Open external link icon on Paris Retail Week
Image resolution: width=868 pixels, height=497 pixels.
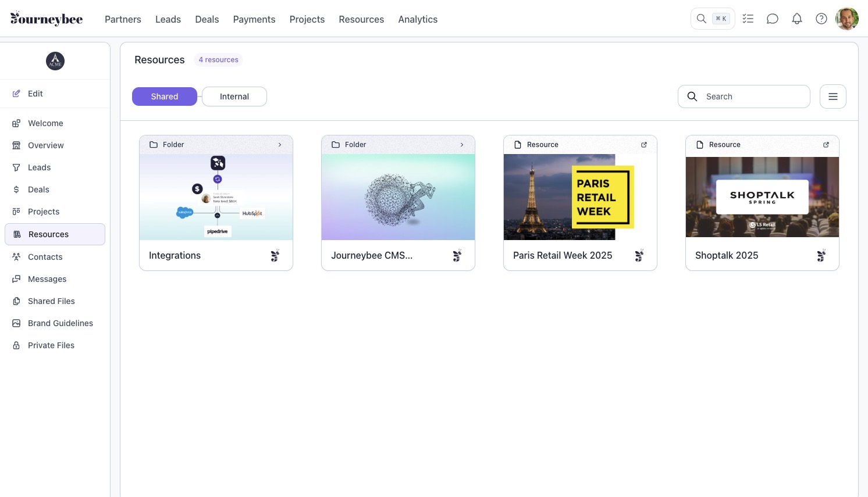coord(644,145)
